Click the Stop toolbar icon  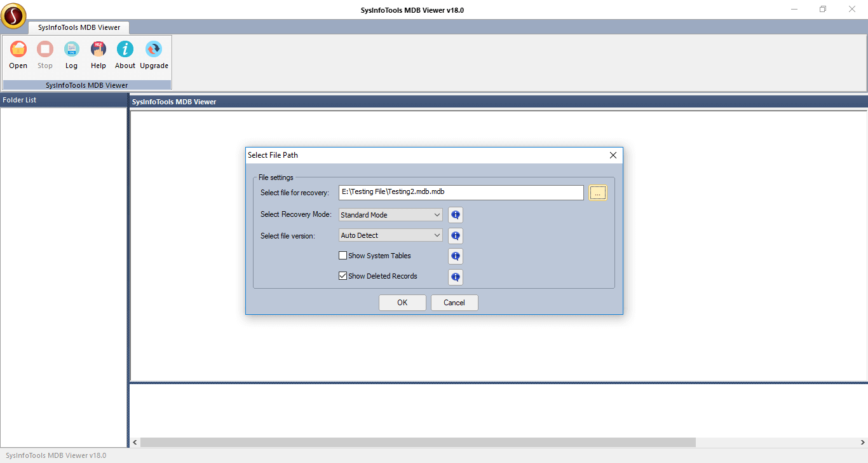pyautogui.click(x=44, y=54)
